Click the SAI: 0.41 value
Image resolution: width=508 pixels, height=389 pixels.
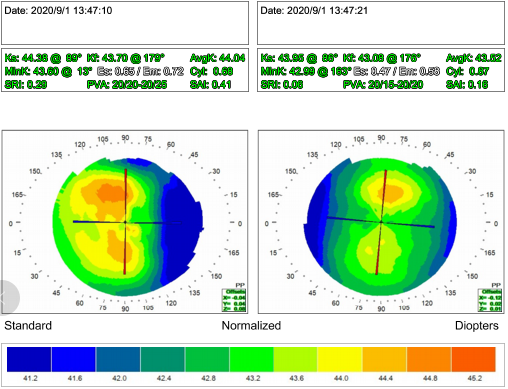(211, 85)
